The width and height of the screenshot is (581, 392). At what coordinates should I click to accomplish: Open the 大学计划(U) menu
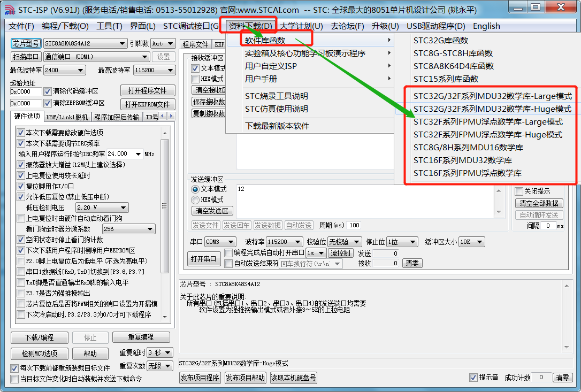301,26
